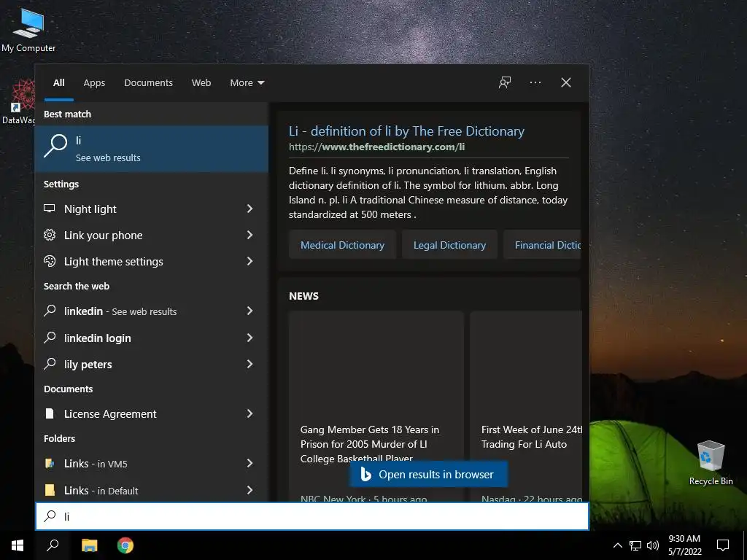Screen dimensions: 747x560
Task: Click the taskbar search magnifier icon
Action: point(53,545)
